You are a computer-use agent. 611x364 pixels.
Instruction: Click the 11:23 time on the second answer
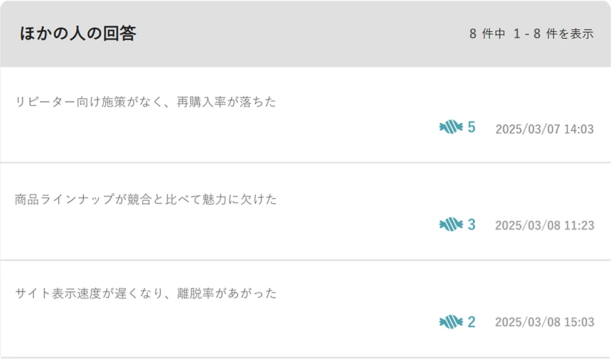(x=579, y=225)
